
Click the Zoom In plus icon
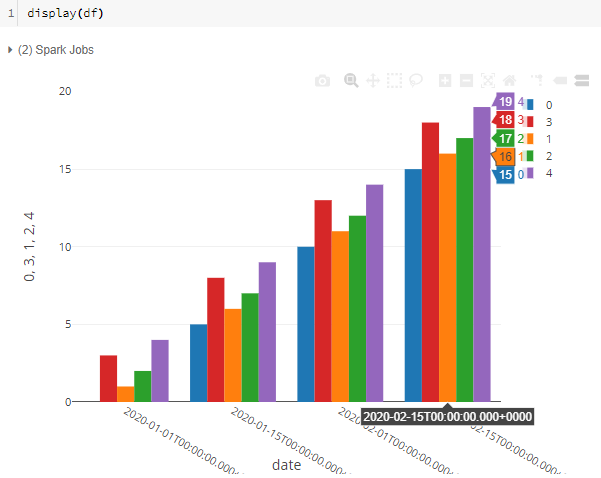445,81
